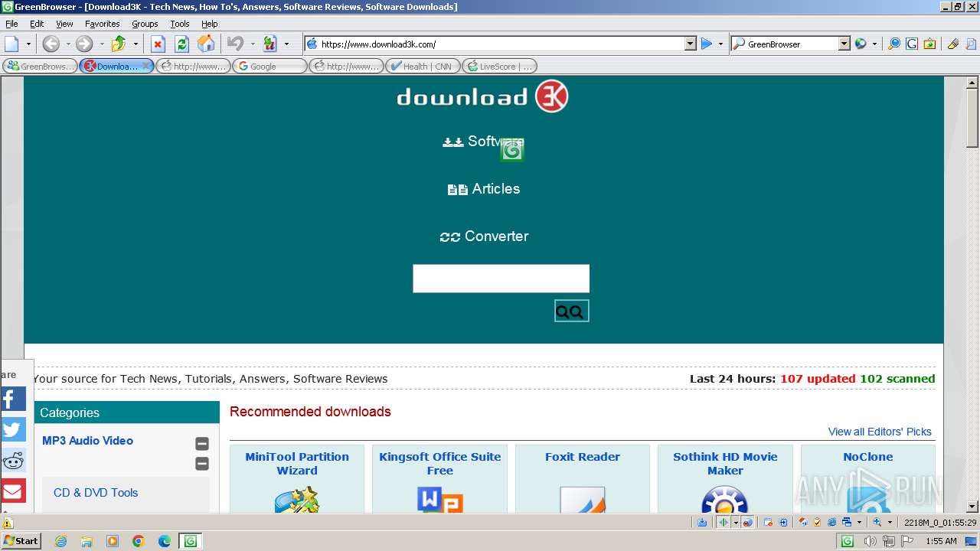Open MiniTool Partition Wizard download link
980x551 pixels.
tap(297, 464)
